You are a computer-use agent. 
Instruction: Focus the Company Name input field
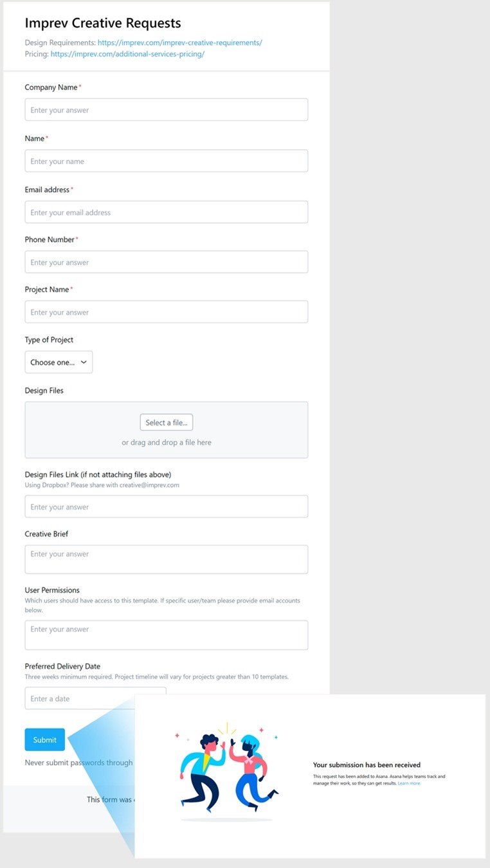(167, 110)
